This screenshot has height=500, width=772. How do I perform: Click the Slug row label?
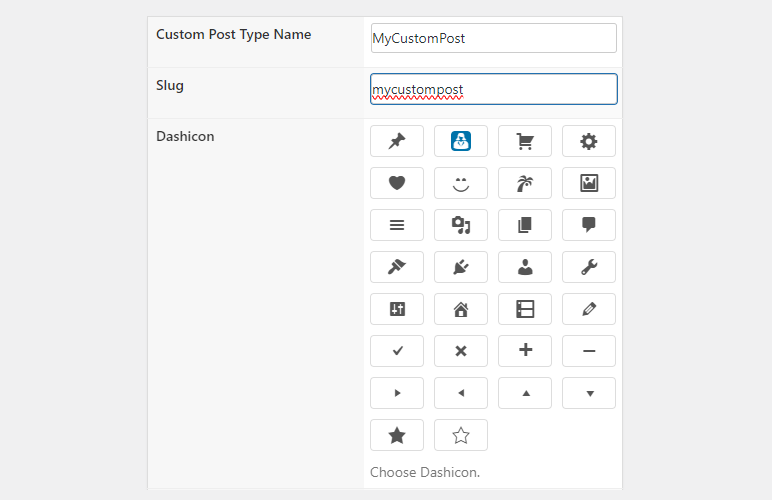pyautogui.click(x=170, y=86)
